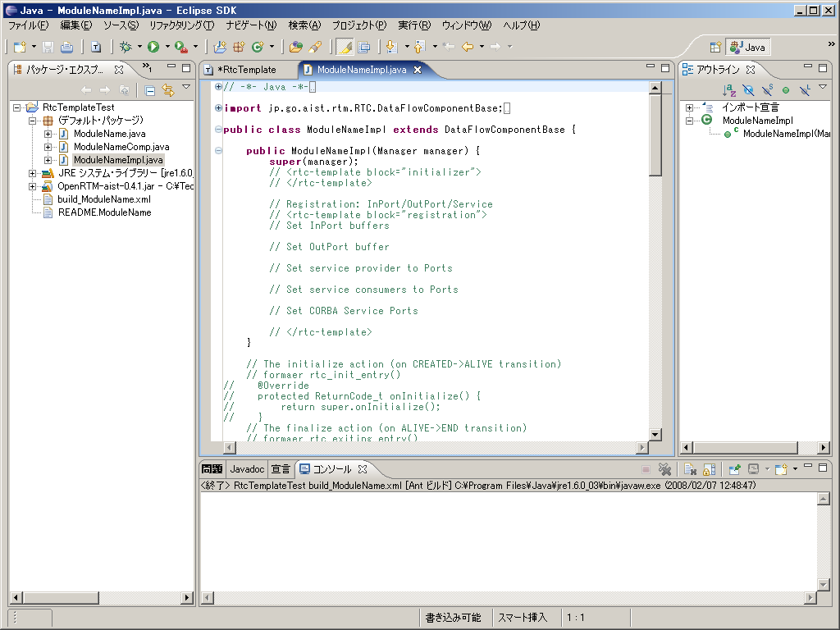840x630 pixels.
Task: Toggle alphabetical Sort in the Outline
Action: 729,90
